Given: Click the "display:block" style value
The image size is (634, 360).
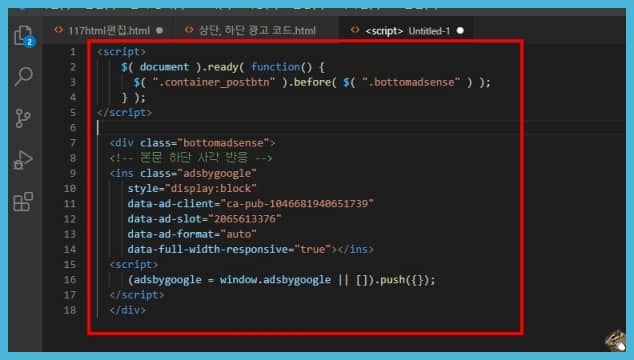Looking at the screenshot, I should point(211,188).
